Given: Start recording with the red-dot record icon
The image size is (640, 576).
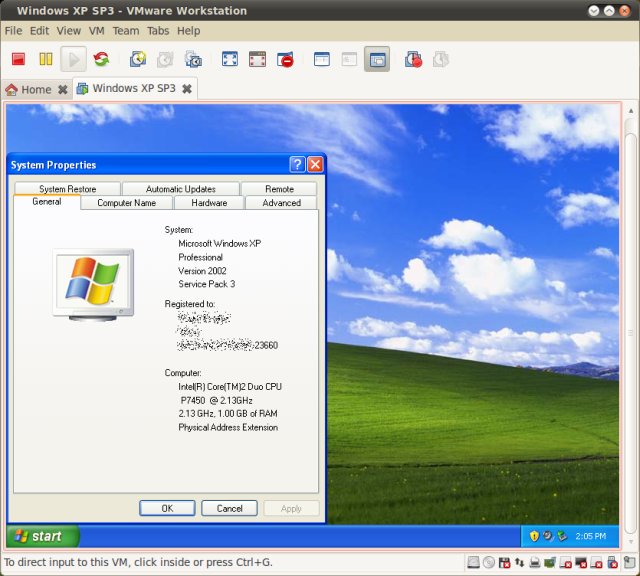Looking at the screenshot, I should [x=413, y=59].
